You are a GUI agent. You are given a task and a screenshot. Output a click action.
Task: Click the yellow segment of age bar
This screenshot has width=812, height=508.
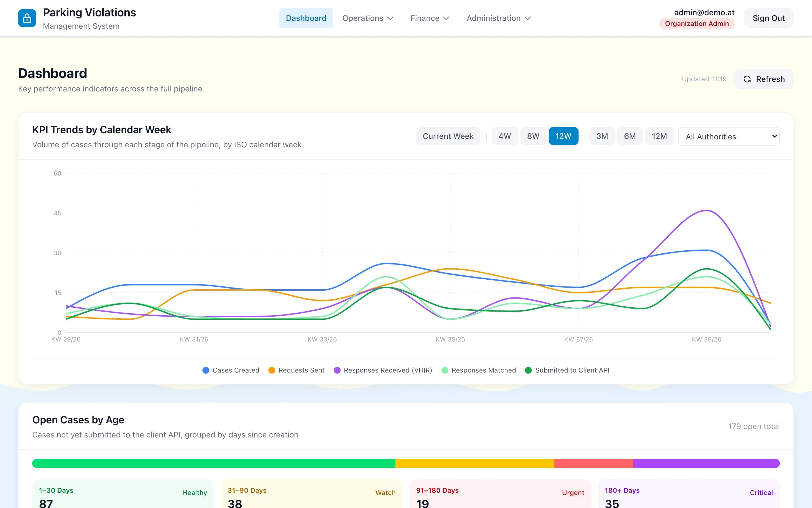475,463
